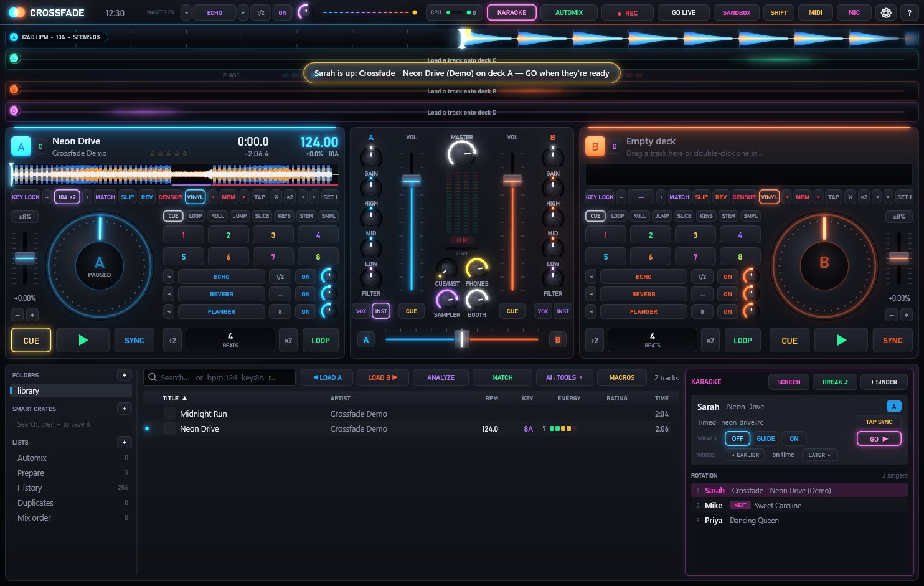Click the crossfader handle
The width and height of the screenshot is (924, 586).
coord(462,339)
